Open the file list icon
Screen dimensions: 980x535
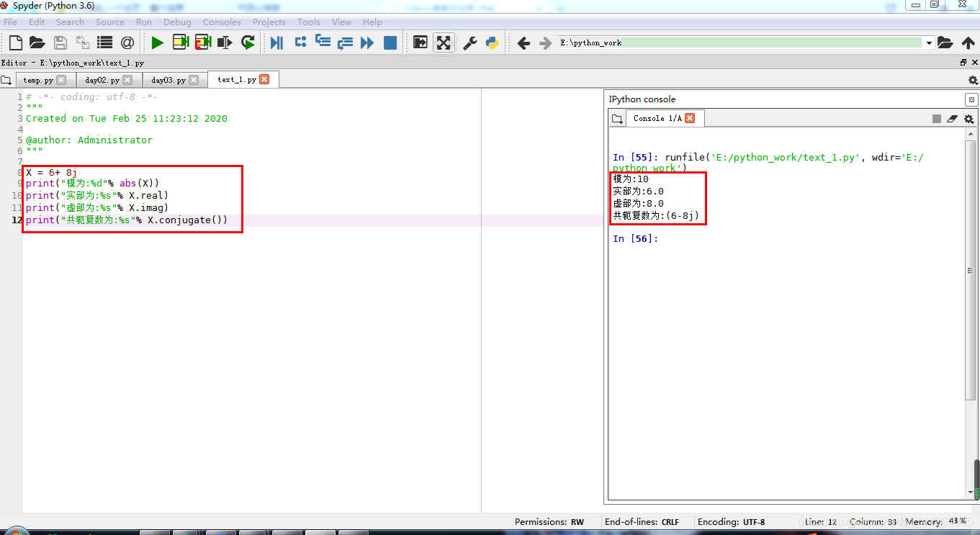(x=105, y=43)
